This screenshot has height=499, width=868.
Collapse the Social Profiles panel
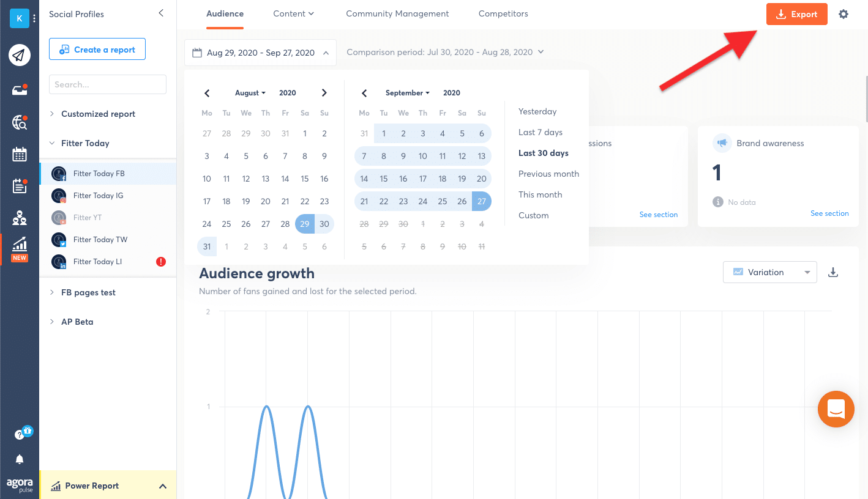point(161,13)
